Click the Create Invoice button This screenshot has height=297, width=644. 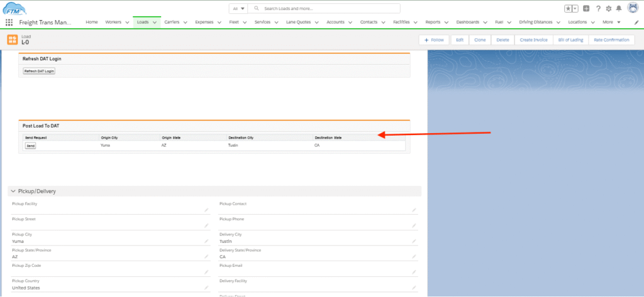click(533, 40)
